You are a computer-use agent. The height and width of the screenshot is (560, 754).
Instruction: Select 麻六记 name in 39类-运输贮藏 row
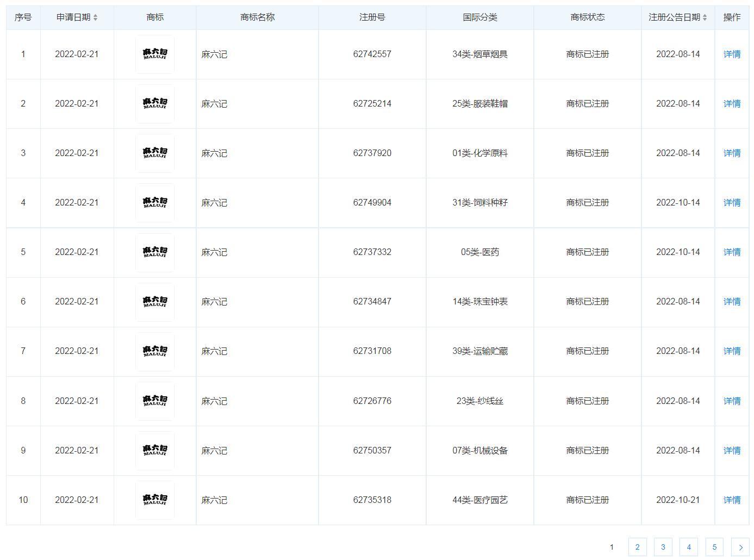pos(214,351)
